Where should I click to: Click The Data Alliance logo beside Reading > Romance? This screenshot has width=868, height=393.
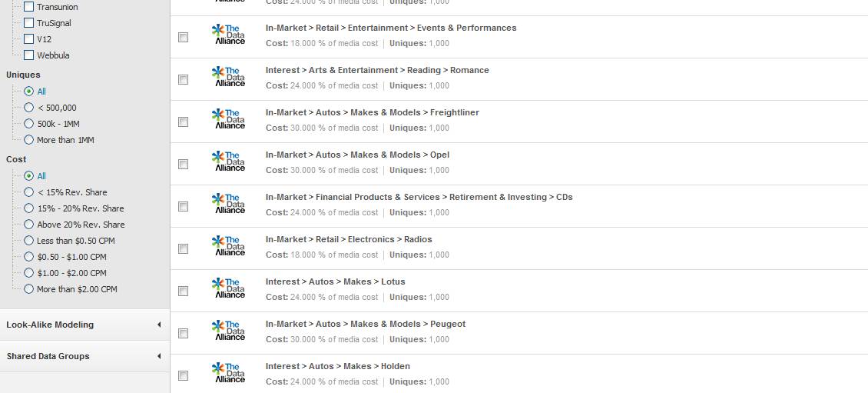[x=228, y=76]
